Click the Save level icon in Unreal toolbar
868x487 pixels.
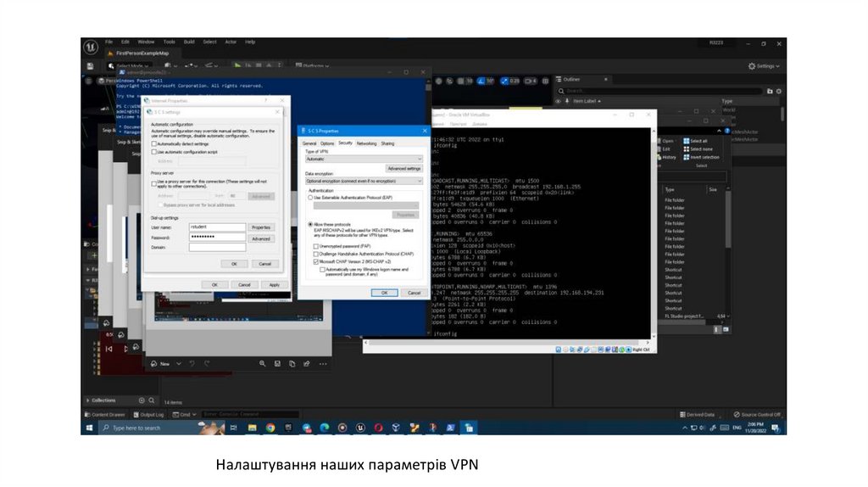(90, 66)
